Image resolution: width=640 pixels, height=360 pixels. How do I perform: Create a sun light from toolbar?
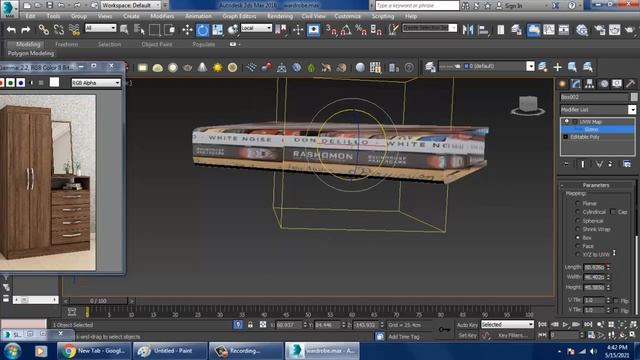click(x=218, y=67)
